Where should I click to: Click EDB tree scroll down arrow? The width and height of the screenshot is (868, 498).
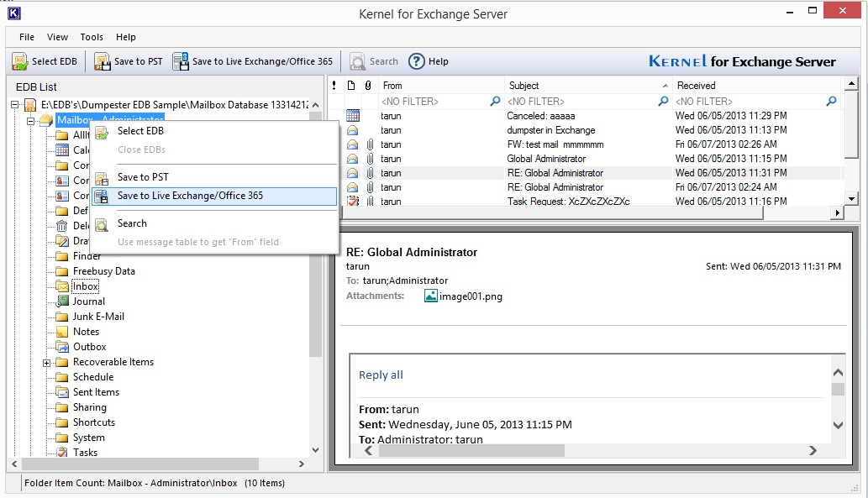point(316,450)
